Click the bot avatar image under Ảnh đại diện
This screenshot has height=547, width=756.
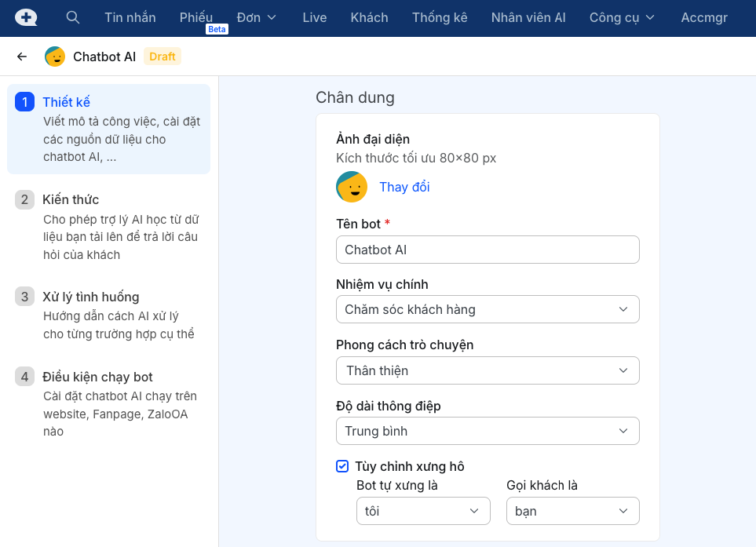[352, 187]
